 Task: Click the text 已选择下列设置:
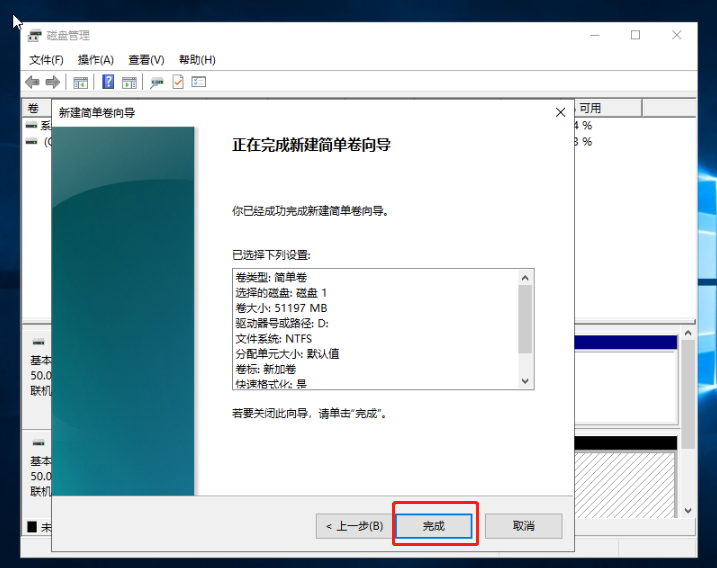coord(271,255)
